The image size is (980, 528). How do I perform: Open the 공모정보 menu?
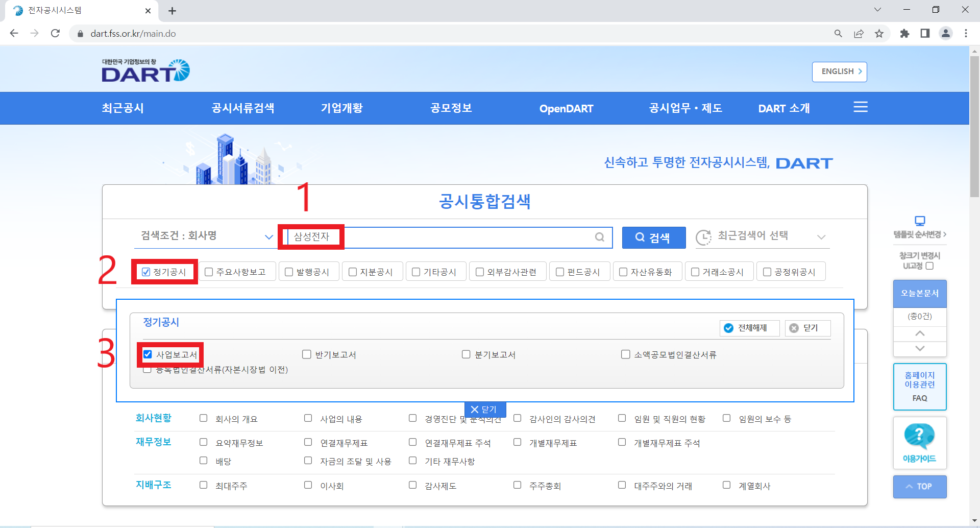[x=451, y=108]
